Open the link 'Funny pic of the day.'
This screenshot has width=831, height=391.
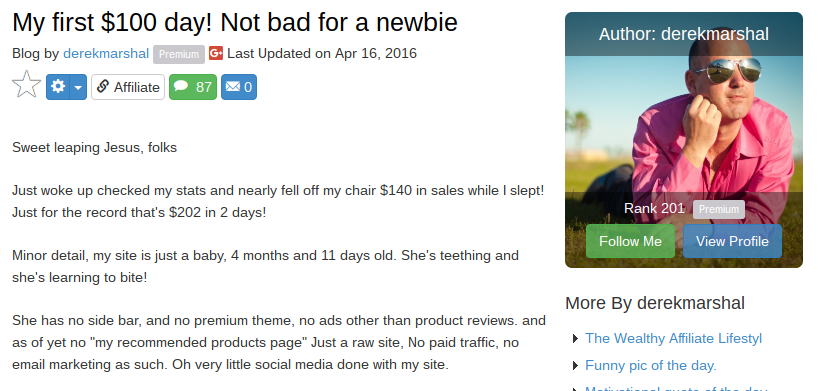coord(651,366)
